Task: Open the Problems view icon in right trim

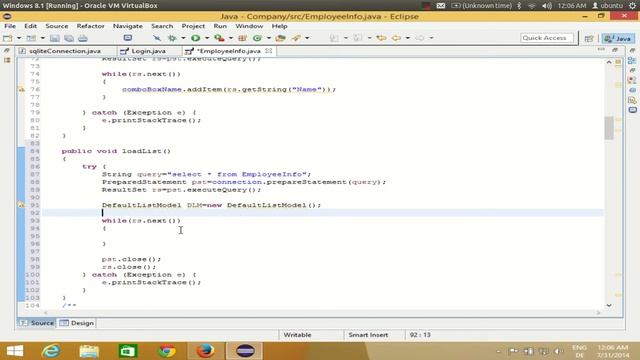Action: [x=632, y=80]
